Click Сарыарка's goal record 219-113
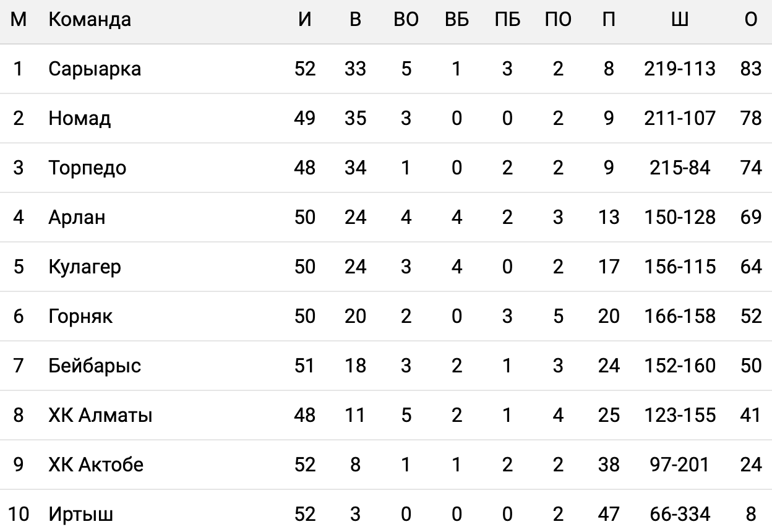Image resolution: width=772 pixels, height=532 pixels. pos(679,69)
